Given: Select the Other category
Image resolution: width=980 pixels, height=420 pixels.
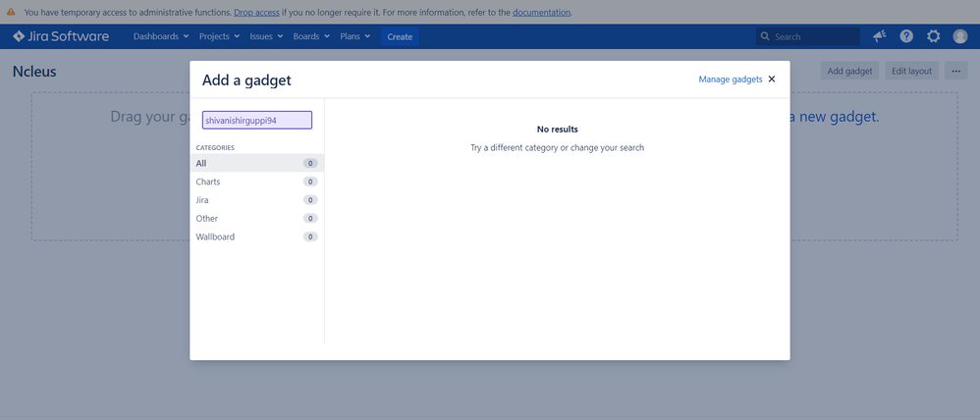Looking at the screenshot, I should click(257, 218).
